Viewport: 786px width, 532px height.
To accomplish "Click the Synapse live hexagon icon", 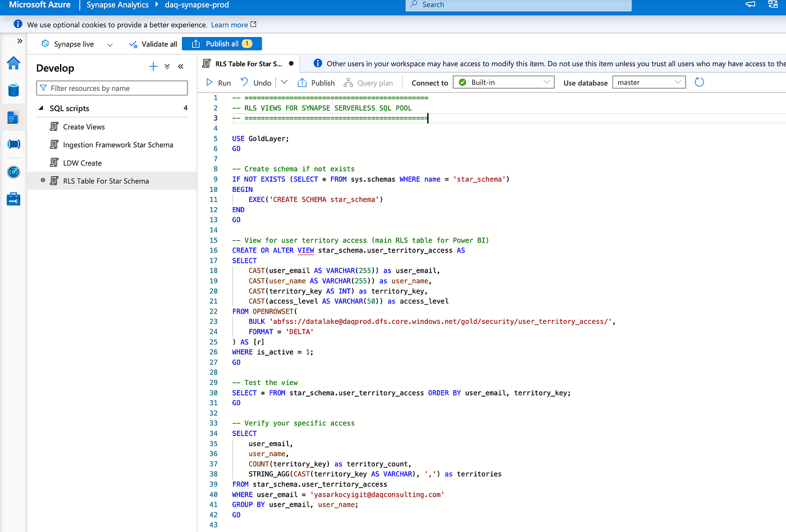I will point(45,44).
